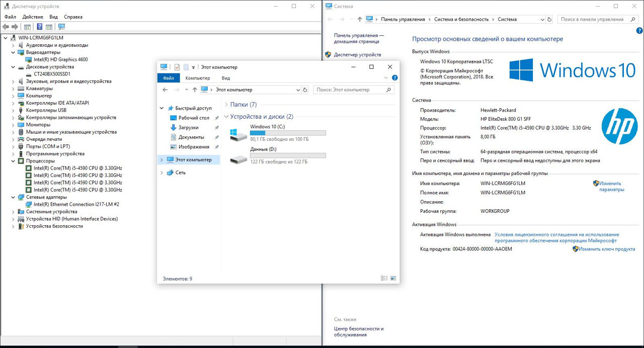Click the Explorer help question mark icon

[x=394, y=78]
